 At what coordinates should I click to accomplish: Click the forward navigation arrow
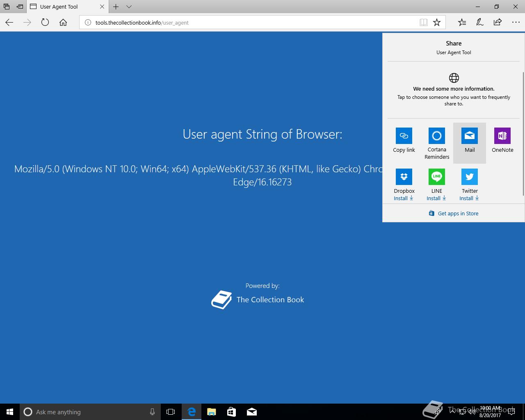(27, 23)
